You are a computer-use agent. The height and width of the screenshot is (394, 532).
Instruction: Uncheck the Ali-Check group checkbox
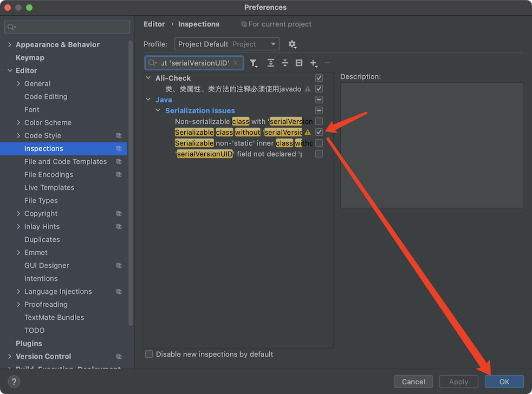pos(319,78)
